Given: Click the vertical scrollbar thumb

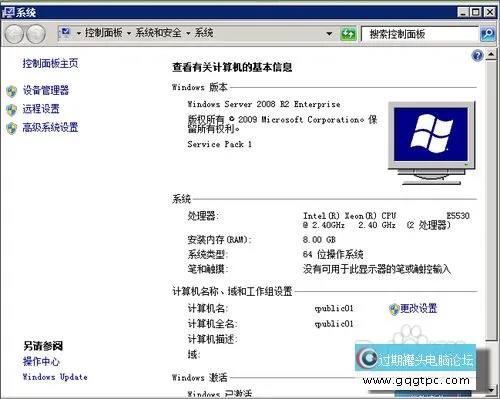Looking at the screenshot, I should tap(491, 200).
